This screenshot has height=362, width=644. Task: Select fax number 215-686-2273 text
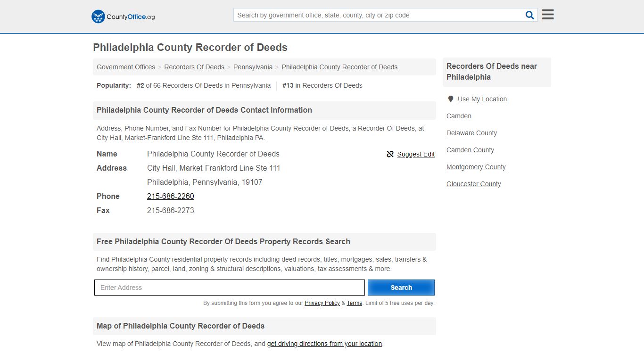[171, 210]
